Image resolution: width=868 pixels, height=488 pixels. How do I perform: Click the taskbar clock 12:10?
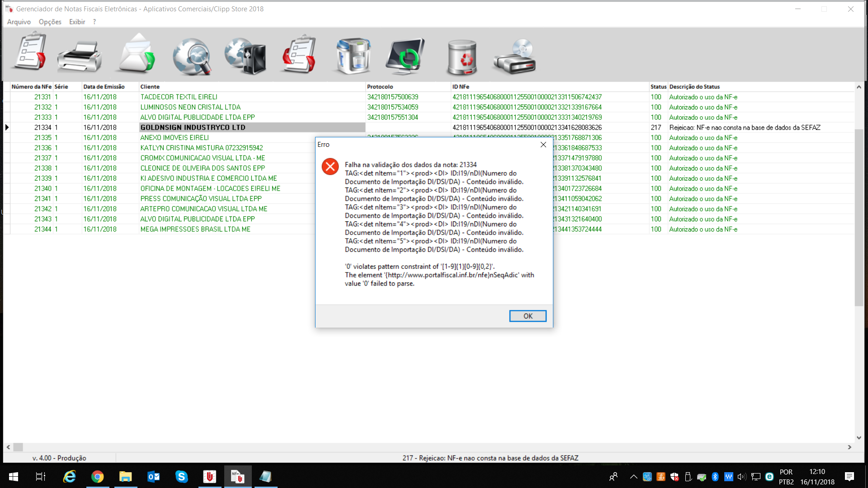(817, 477)
